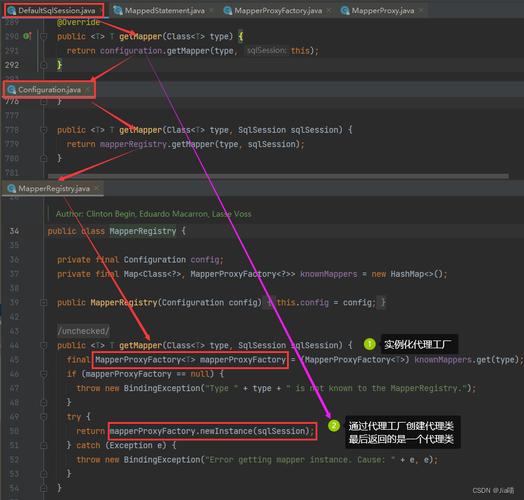Screen dimensions: 524x500
Task: Click the class file icon on Configuration.java tab
Action: click(x=12, y=90)
